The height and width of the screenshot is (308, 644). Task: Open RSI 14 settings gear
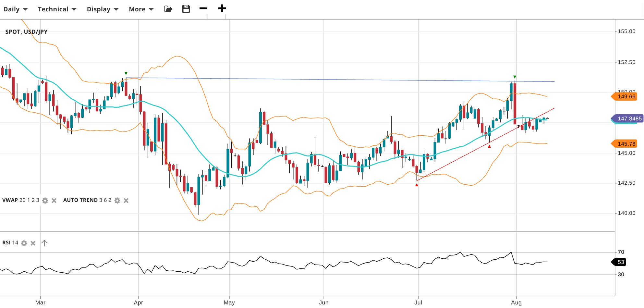(x=24, y=243)
